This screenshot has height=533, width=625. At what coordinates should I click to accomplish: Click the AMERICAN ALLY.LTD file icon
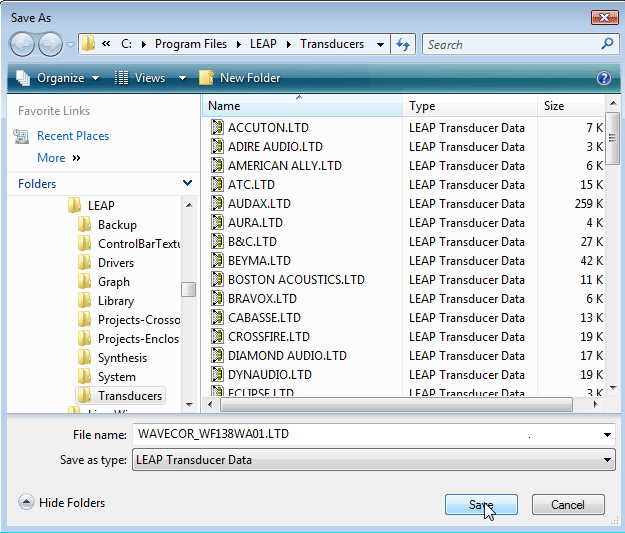(x=217, y=165)
